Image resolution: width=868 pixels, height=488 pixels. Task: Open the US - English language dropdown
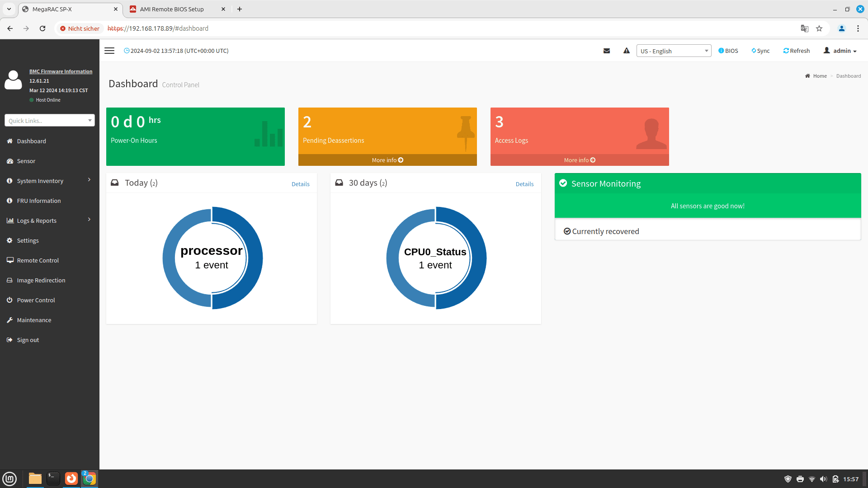[x=674, y=51]
